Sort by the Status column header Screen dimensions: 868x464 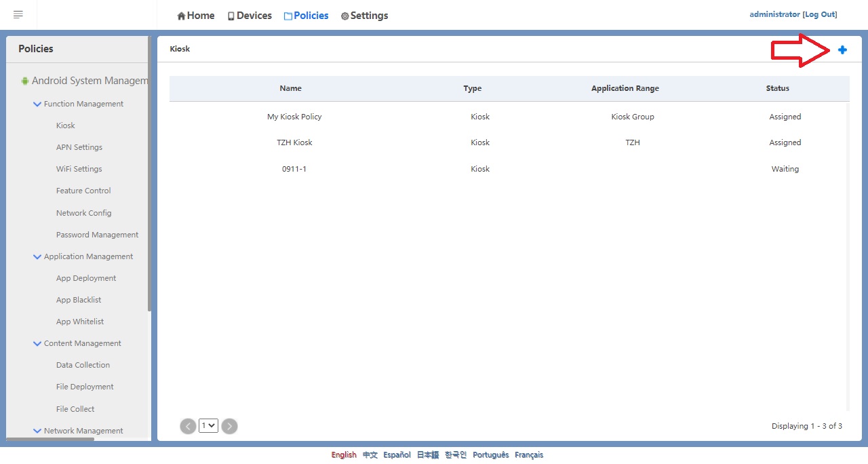tap(777, 88)
